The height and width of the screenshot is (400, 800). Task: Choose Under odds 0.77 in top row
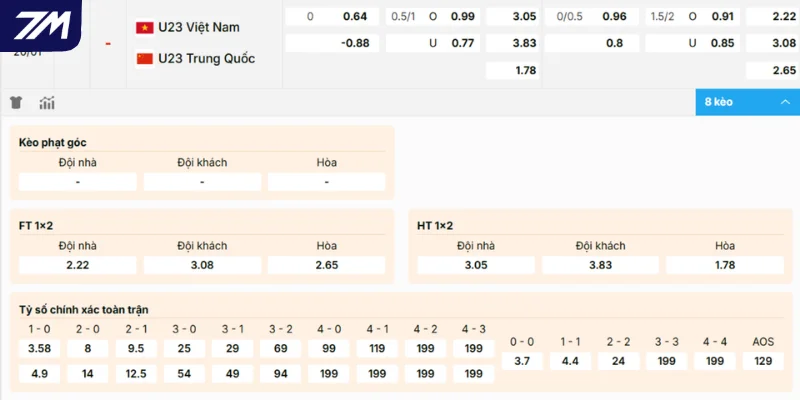click(x=490, y=43)
